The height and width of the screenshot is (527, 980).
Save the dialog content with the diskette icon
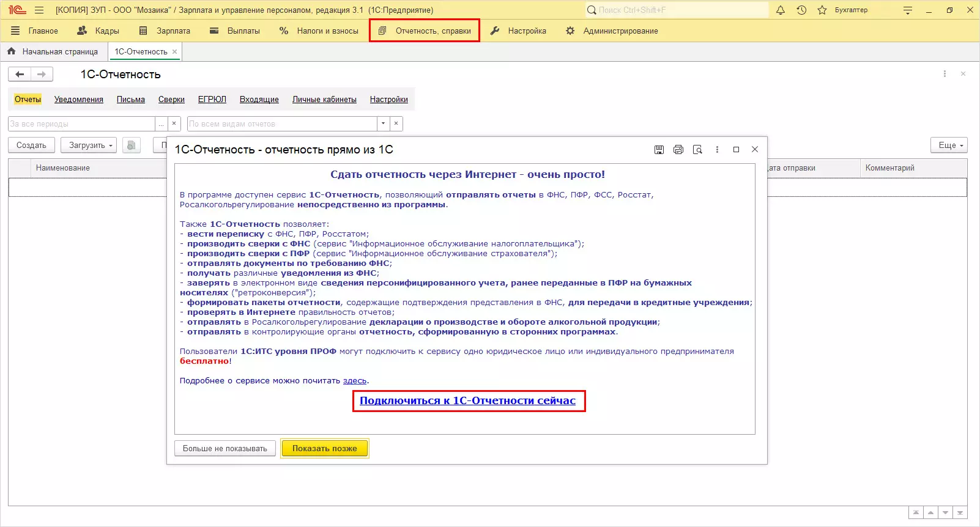pos(659,150)
